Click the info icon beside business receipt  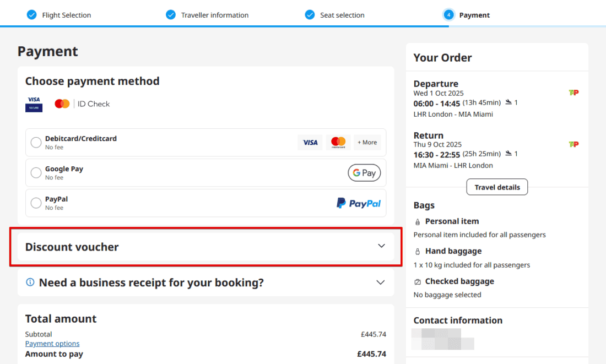pyautogui.click(x=31, y=282)
